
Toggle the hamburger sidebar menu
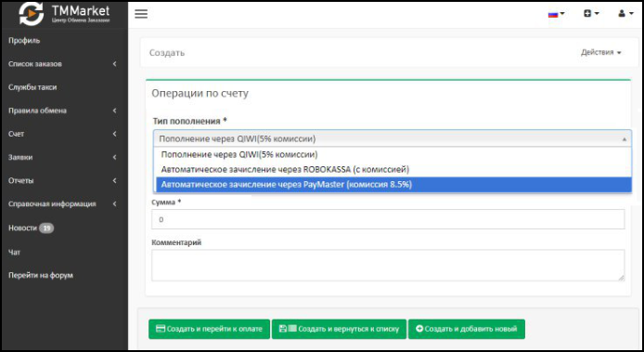(x=141, y=14)
